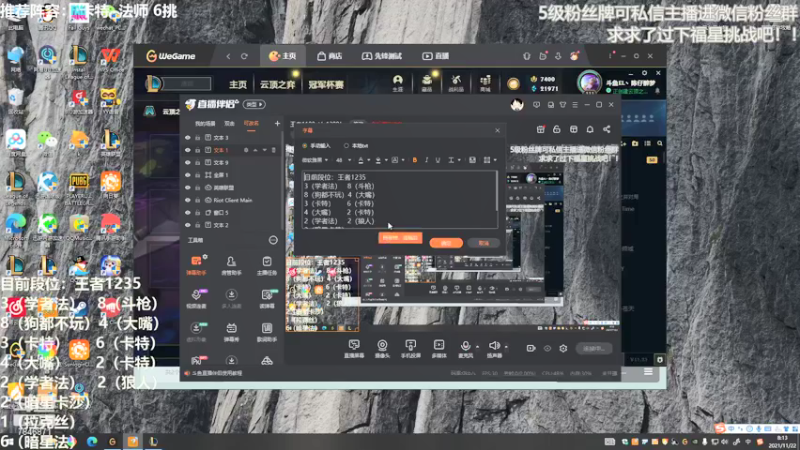
Task: Toggle visibility of the 文本 2 source
Action: [x=188, y=225]
